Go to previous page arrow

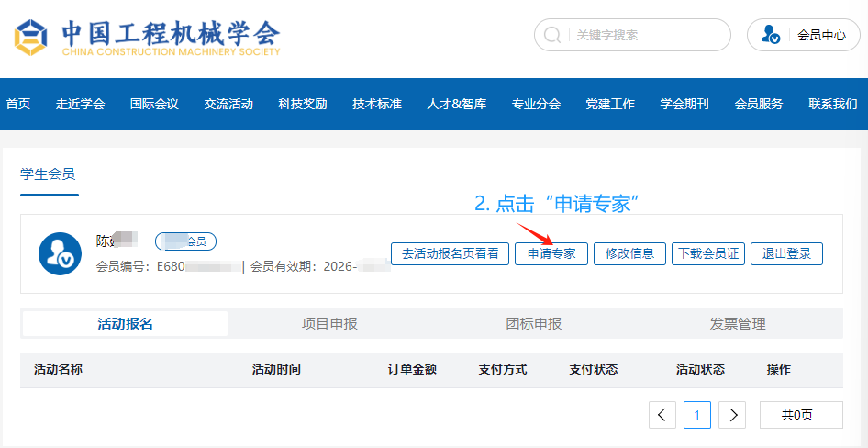(x=662, y=415)
